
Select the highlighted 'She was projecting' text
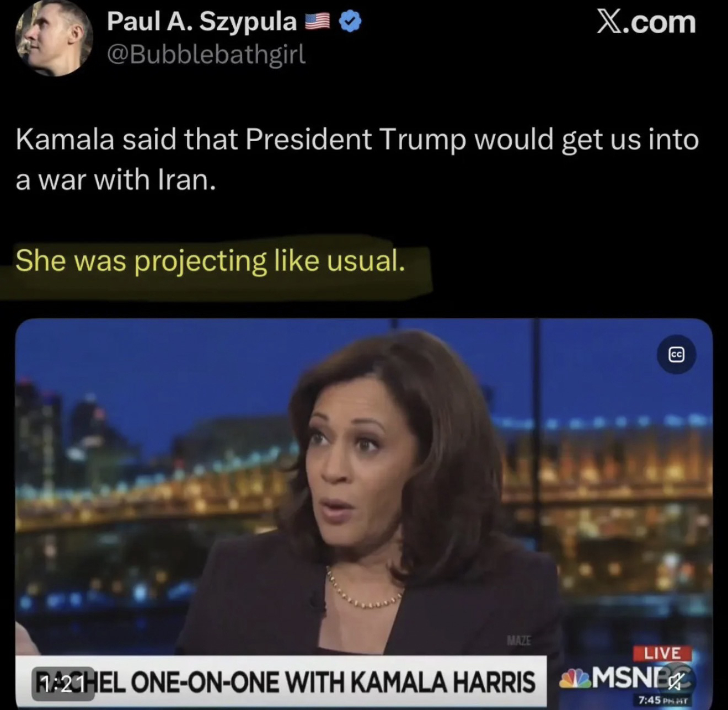[x=210, y=260]
